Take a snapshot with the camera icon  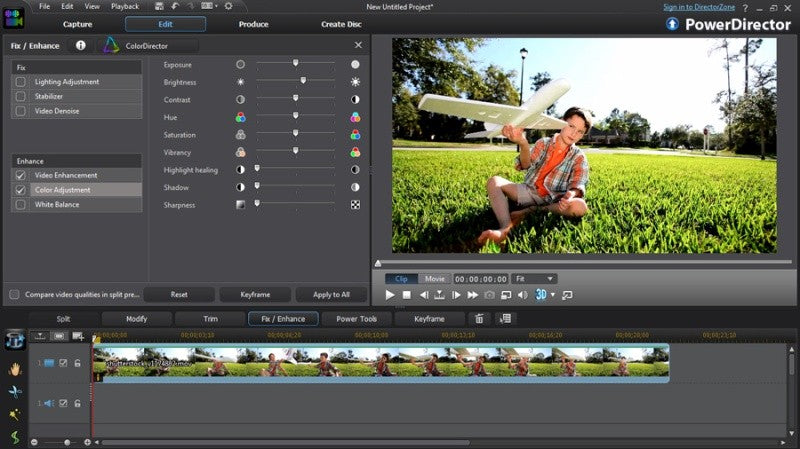click(489, 295)
